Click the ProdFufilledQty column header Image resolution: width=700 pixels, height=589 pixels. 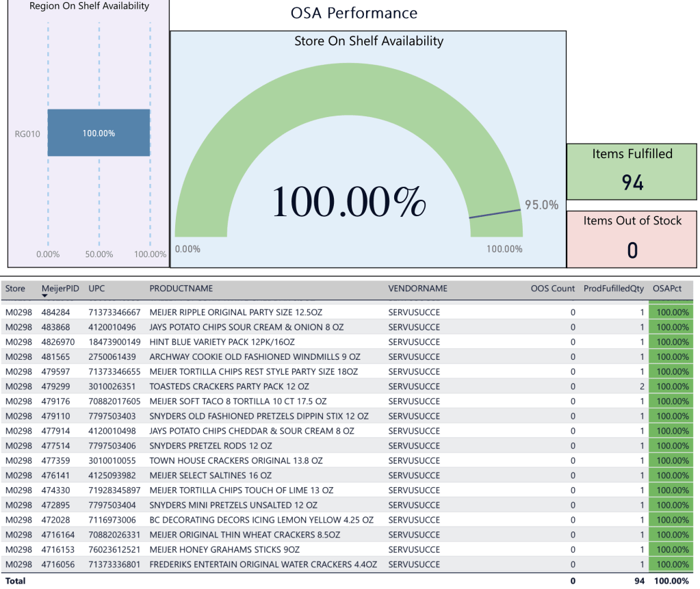pyautogui.click(x=614, y=288)
